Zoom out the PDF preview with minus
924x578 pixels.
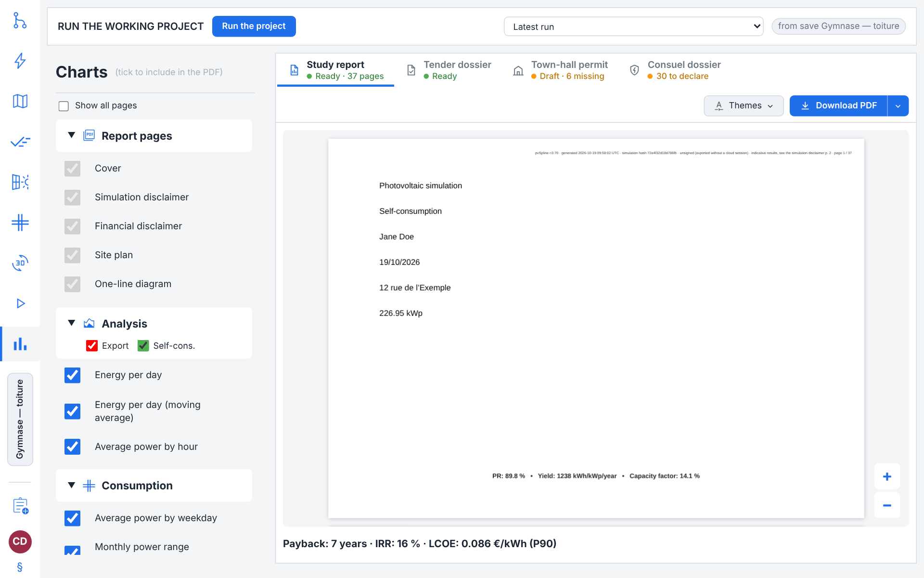pos(887,505)
